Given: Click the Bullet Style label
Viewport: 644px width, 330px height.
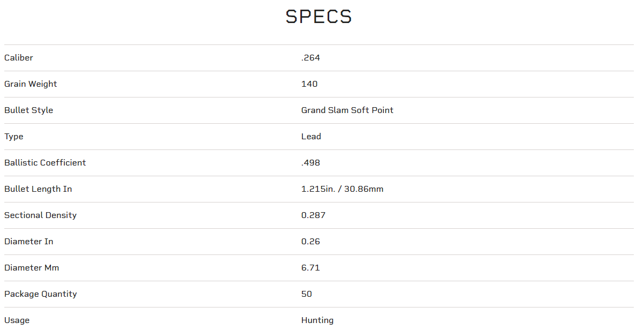Looking at the screenshot, I should 29,110.
